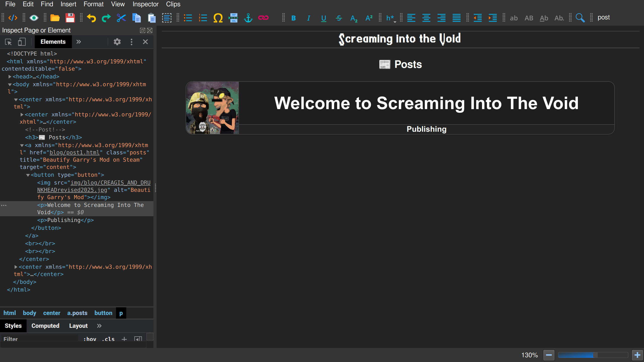This screenshot has height=362, width=644.
Task: Click the Code View icon in the toolbar
Action: [13, 18]
